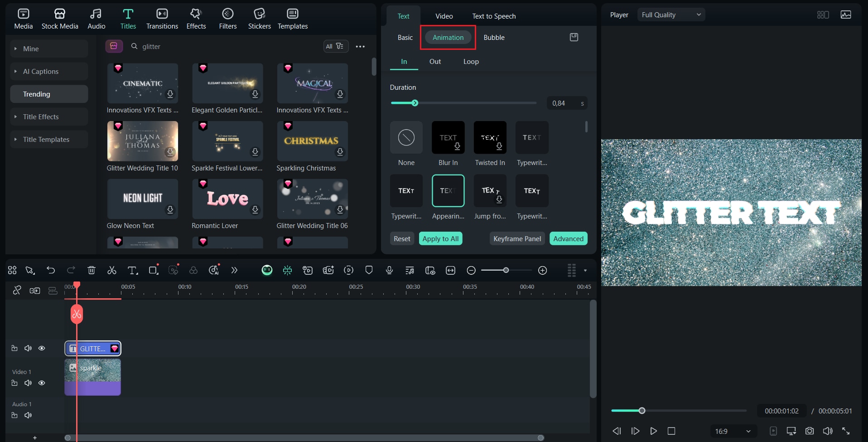Select the Loop animation tab
868x442 pixels.
click(471, 61)
